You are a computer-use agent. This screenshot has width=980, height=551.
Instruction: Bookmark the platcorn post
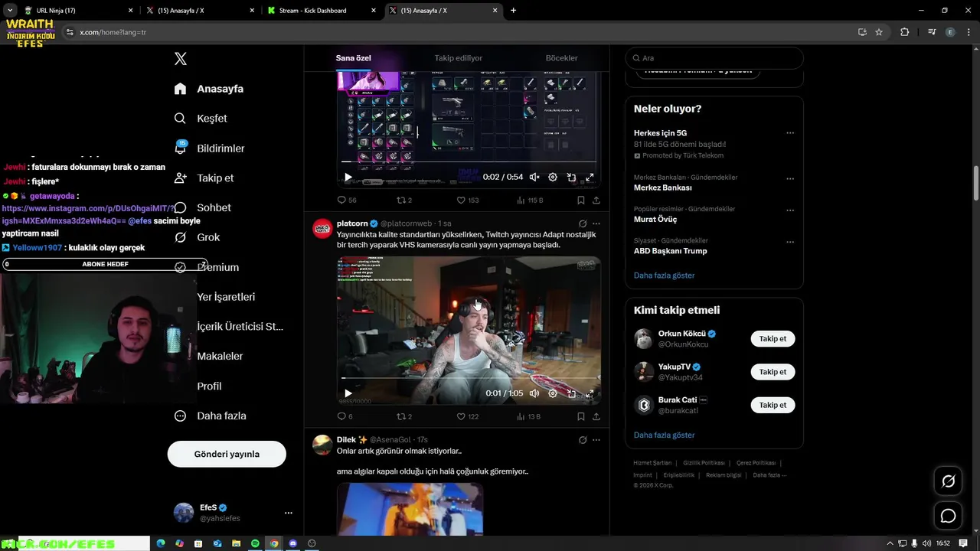(581, 417)
